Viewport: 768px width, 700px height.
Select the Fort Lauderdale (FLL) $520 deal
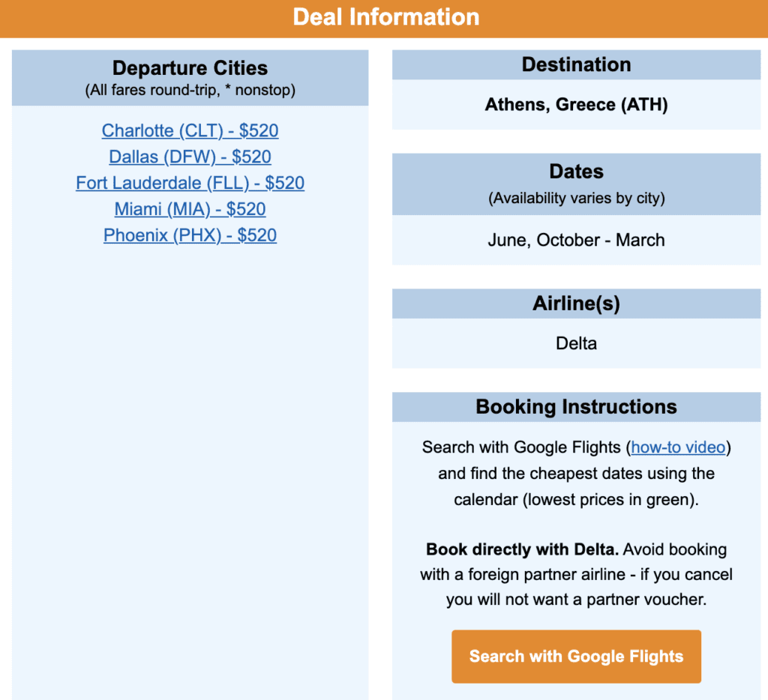[x=190, y=183]
